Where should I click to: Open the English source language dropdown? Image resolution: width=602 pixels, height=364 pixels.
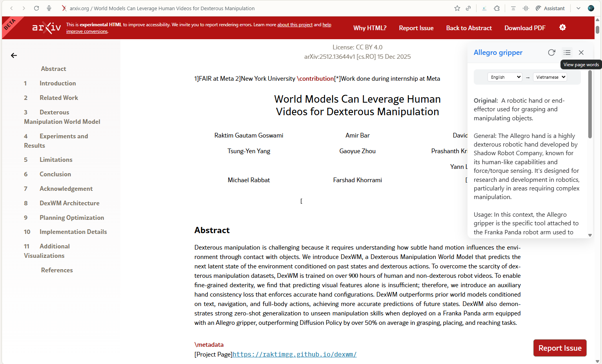[x=505, y=77]
